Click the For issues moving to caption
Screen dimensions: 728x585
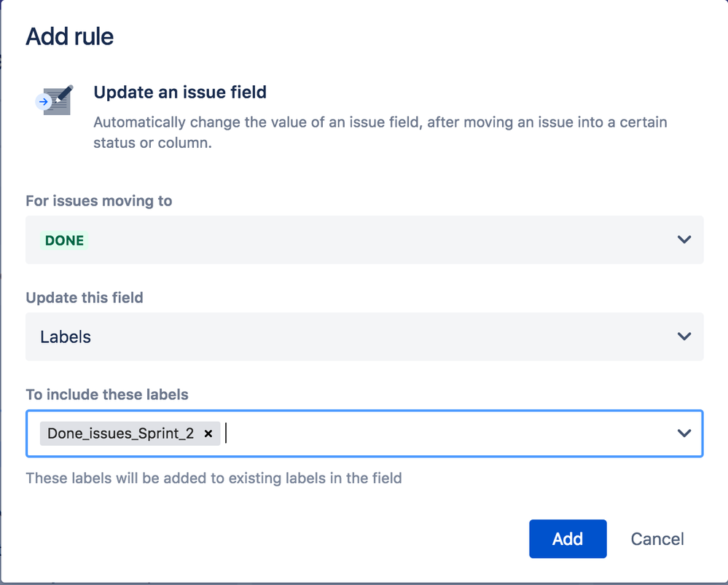click(x=99, y=200)
